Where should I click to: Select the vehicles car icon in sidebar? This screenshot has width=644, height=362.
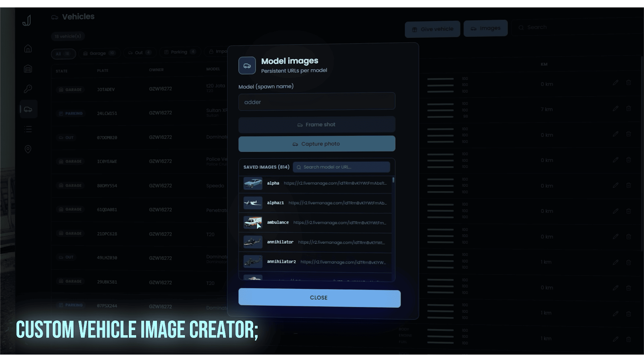click(x=28, y=109)
